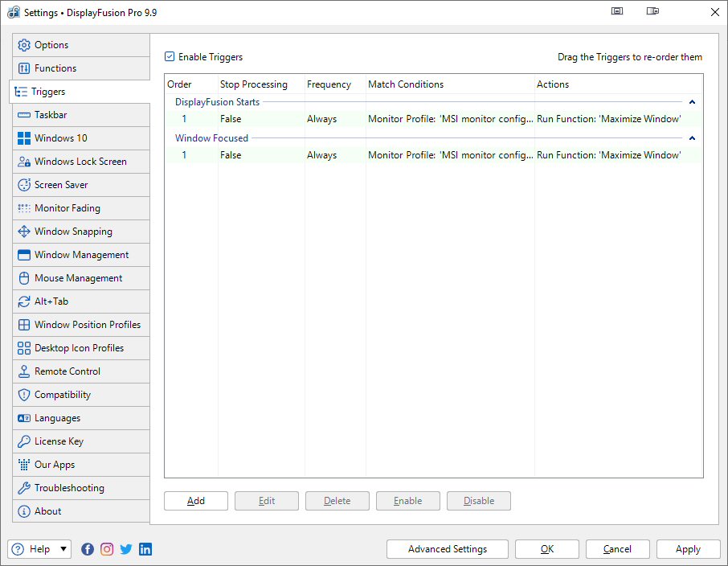Viewport: 728px width, 566px height.
Task: Open Advanced Settings
Action: [448, 549]
